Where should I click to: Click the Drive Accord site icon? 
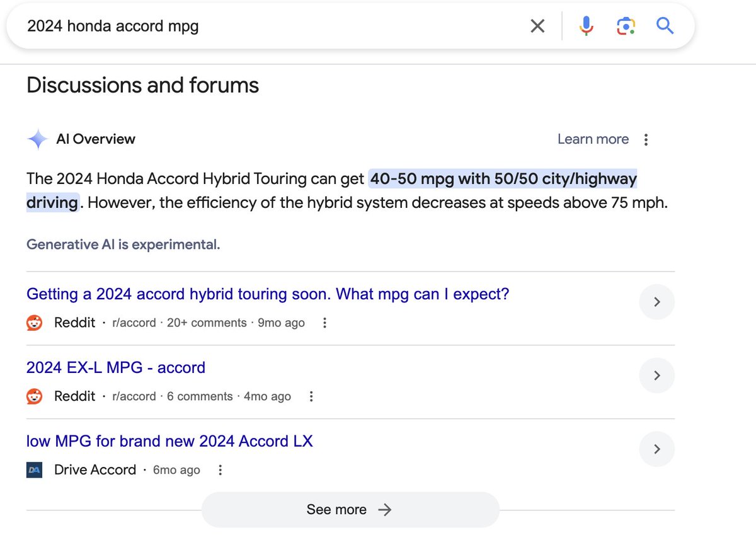(35, 470)
